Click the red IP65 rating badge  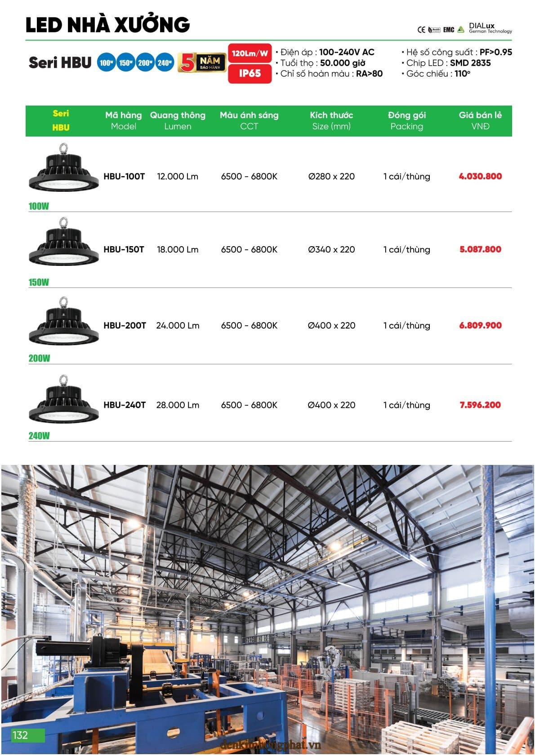[x=250, y=74]
